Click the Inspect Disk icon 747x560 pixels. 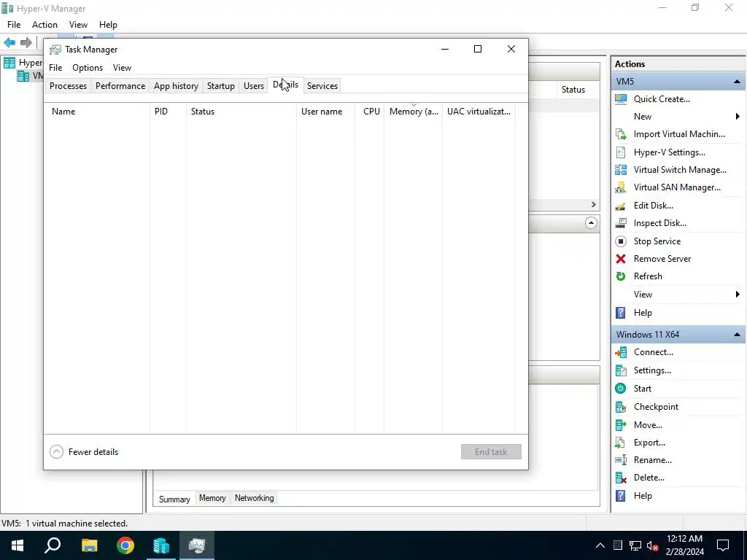click(621, 223)
